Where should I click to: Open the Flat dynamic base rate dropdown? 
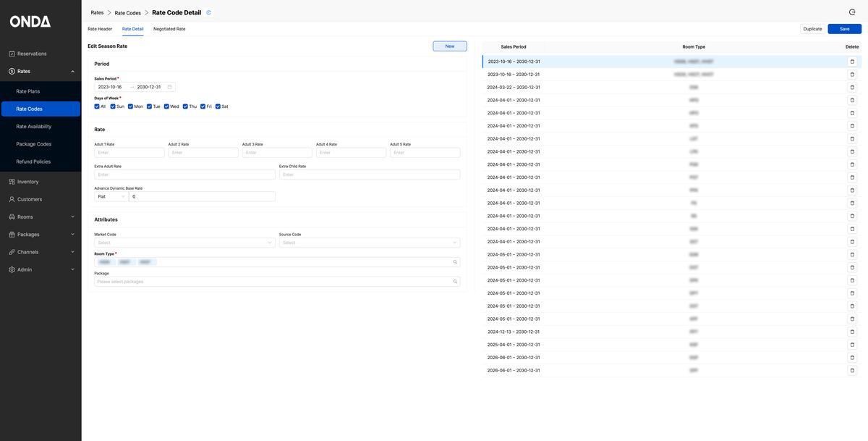(111, 196)
